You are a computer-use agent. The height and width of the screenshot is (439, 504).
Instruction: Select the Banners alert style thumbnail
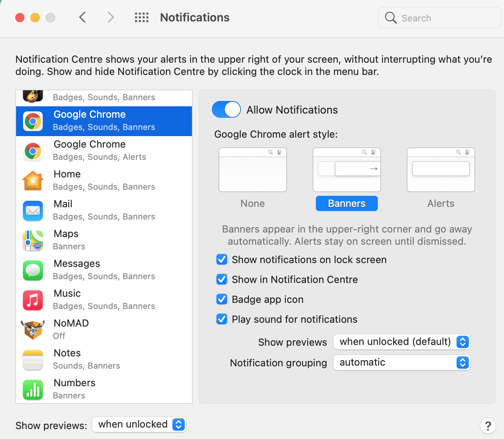tap(347, 170)
